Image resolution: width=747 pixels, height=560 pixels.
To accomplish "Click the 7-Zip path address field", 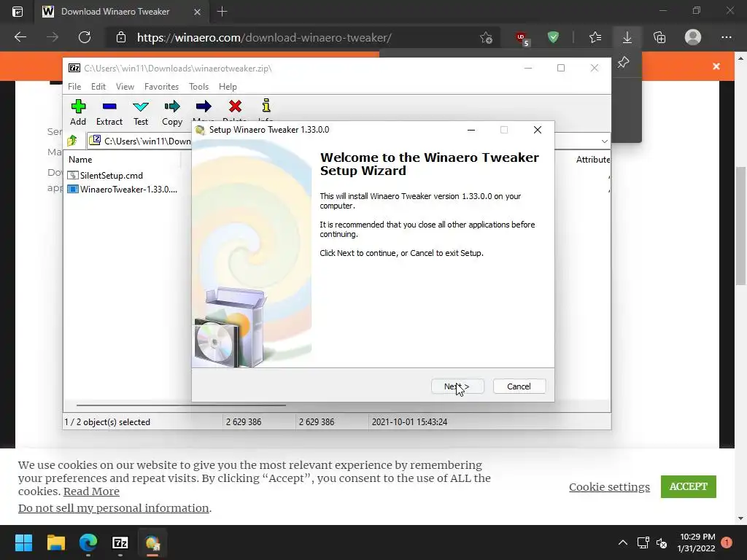I will tap(147, 141).
